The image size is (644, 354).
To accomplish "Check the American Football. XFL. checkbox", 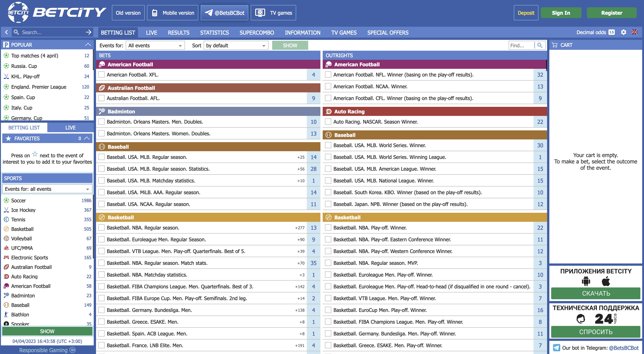I will pyautogui.click(x=101, y=74).
